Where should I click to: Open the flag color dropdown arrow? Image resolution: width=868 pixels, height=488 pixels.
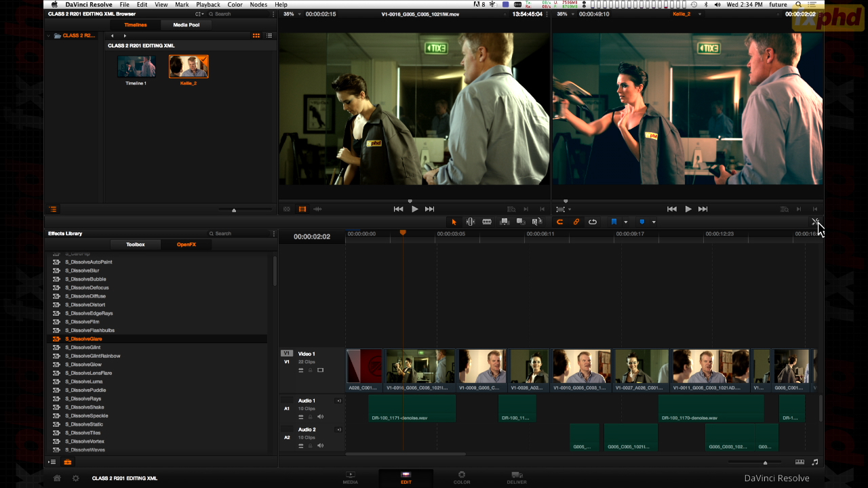click(625, 222)
